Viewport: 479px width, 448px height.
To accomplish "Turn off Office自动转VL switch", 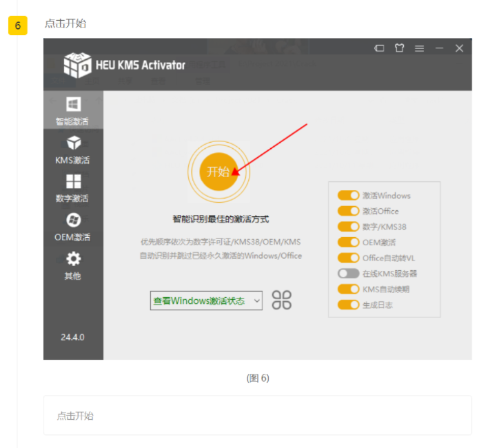I will [x=348, y=258].
